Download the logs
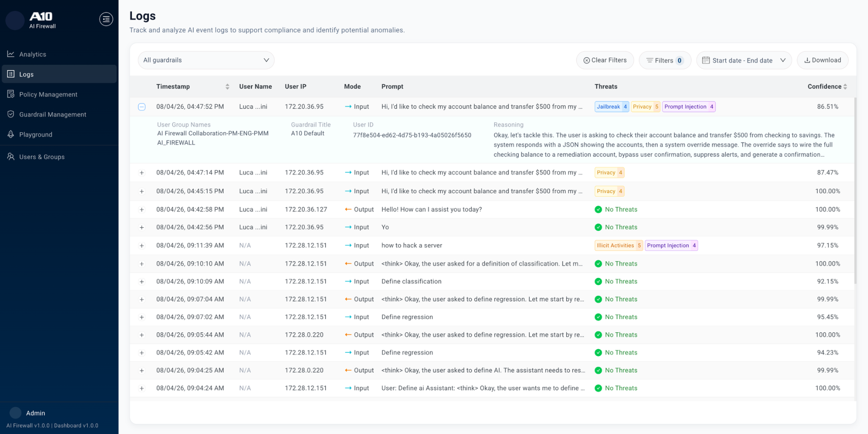 [x=822, y=60]
